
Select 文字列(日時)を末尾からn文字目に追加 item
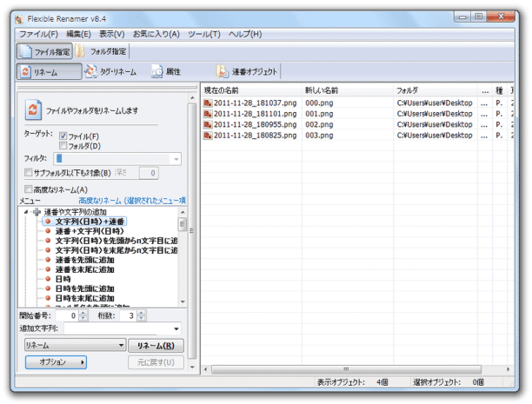[116, 250]
